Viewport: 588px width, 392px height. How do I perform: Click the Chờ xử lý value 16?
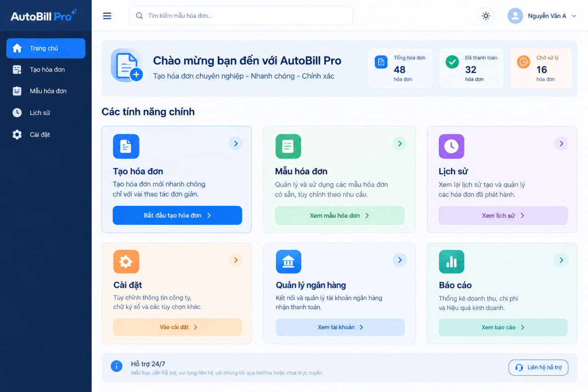click(x=542, y=69)
